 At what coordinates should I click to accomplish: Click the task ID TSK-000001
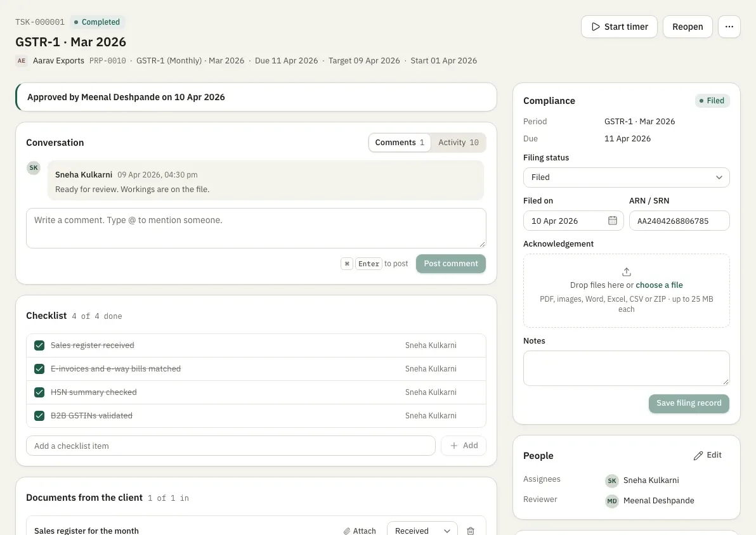coord(39,22)
